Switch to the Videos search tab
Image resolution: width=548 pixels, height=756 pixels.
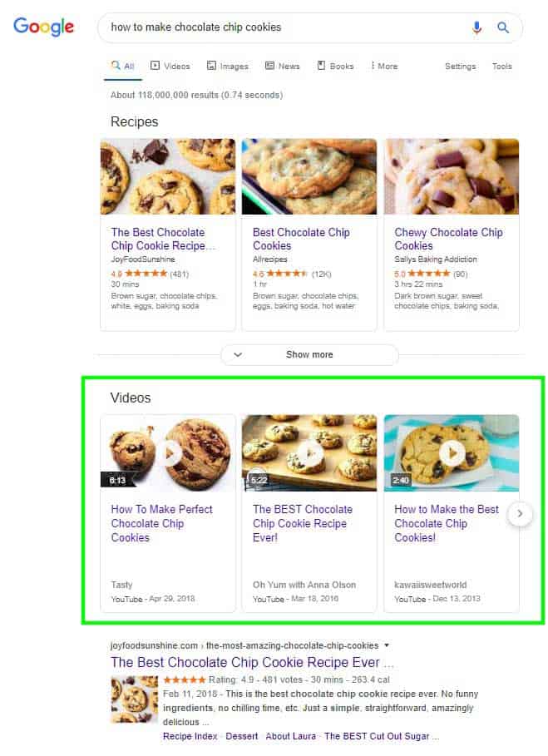(x=170, y=66)
